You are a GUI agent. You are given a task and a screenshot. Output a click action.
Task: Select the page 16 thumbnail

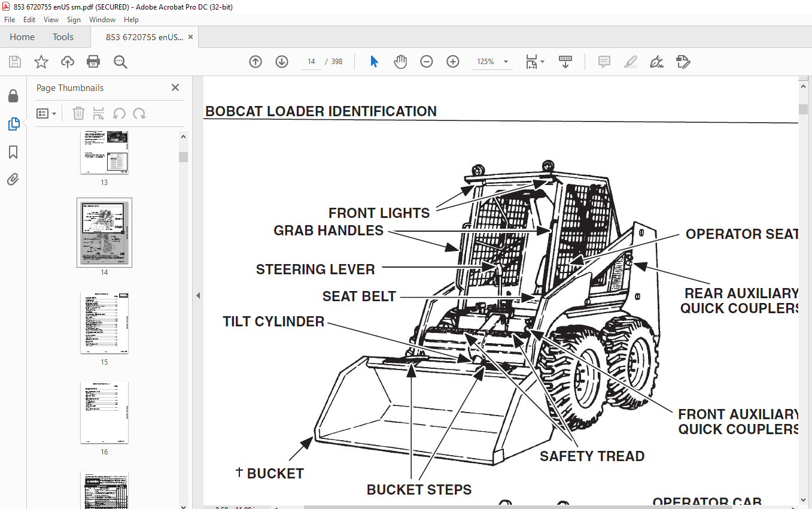tap(104, 413)
